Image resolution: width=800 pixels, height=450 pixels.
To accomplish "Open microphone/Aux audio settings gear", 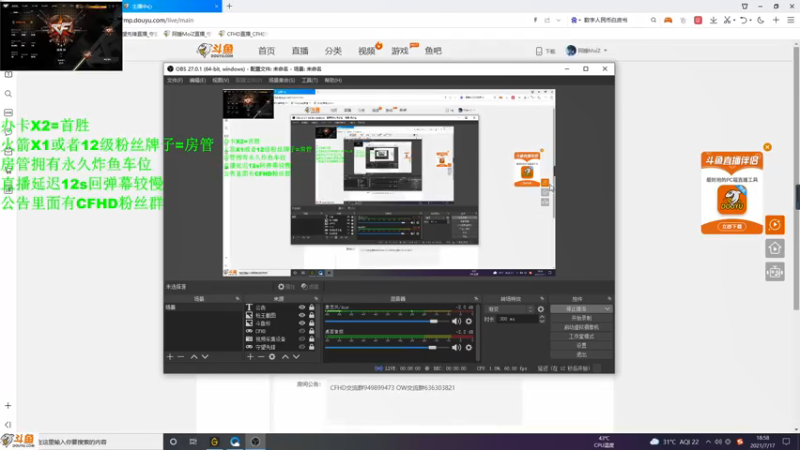I will click(468, 321).
